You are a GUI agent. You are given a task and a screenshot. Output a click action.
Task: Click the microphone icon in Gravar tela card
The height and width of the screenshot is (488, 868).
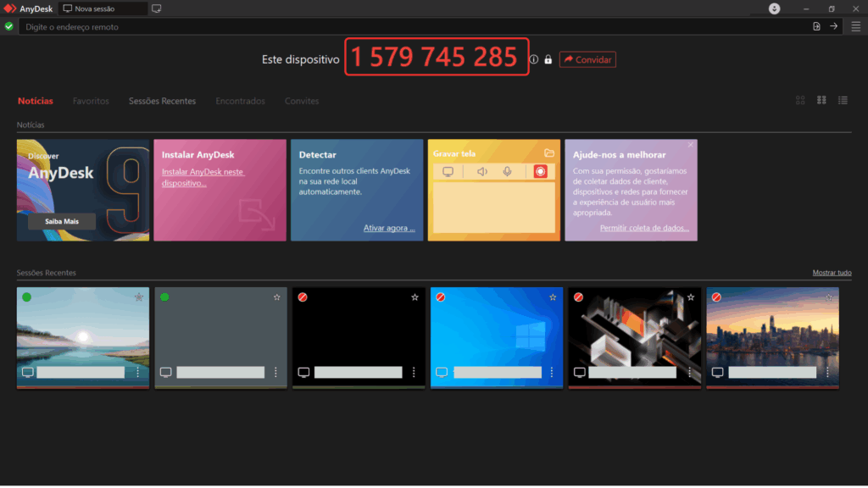(x=507, y=171)
